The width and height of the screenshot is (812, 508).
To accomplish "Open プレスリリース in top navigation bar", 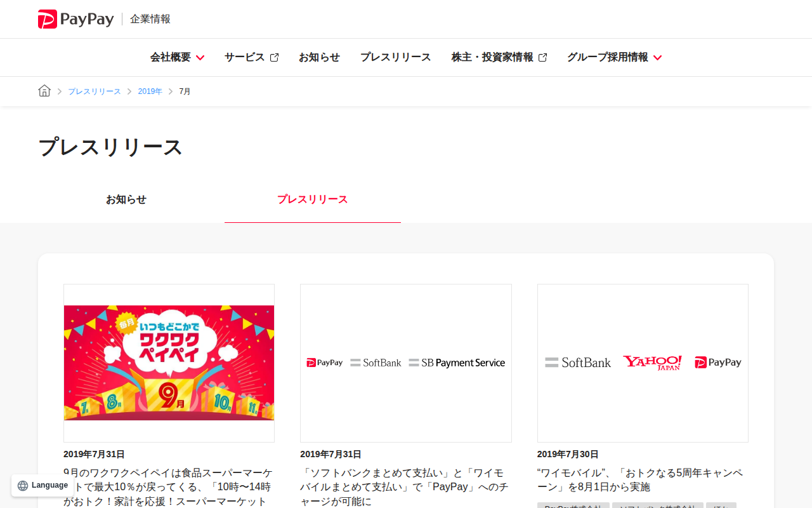I will pyautogui.click(x=396, y=57).
